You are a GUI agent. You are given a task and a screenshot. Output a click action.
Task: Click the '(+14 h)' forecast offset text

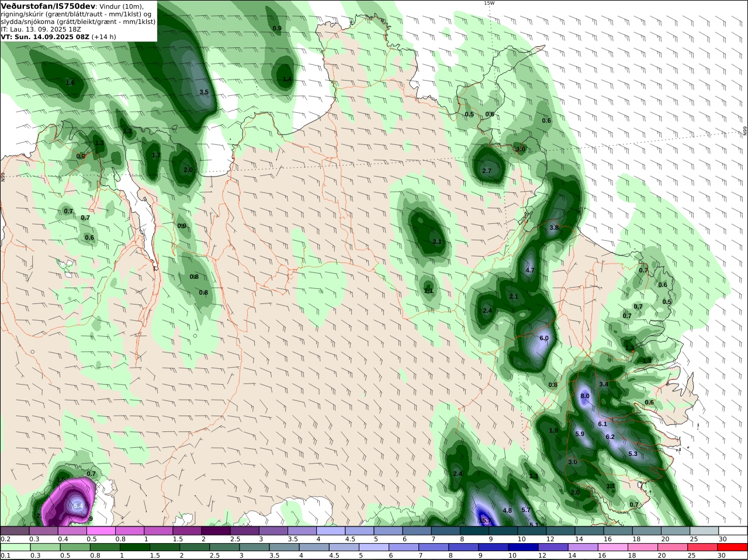tap(104, 36)
